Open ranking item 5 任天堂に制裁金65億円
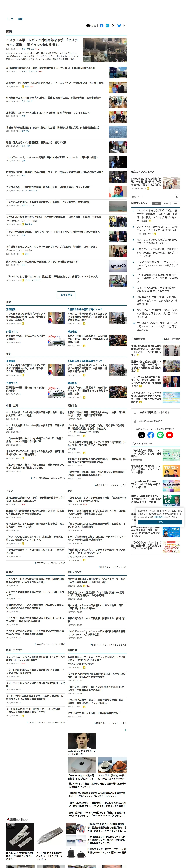The image size is (186, 868). tap(157, 265)
